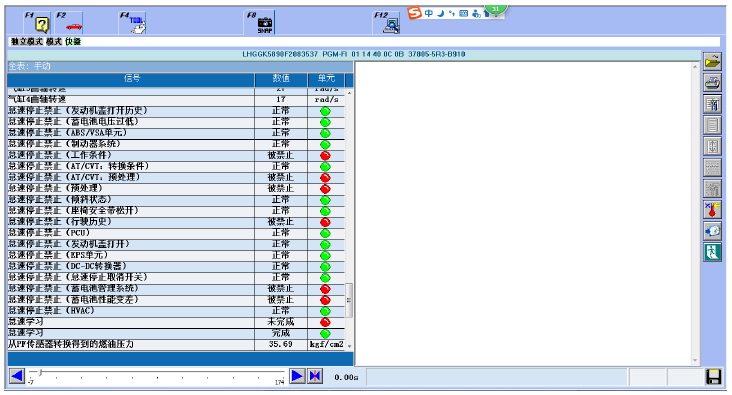The width and height of the screenshot is (732, 395).
Task: Select row 怠速停止禁止（ABS/VSA单元）
Action: click(x=176, y=133)
